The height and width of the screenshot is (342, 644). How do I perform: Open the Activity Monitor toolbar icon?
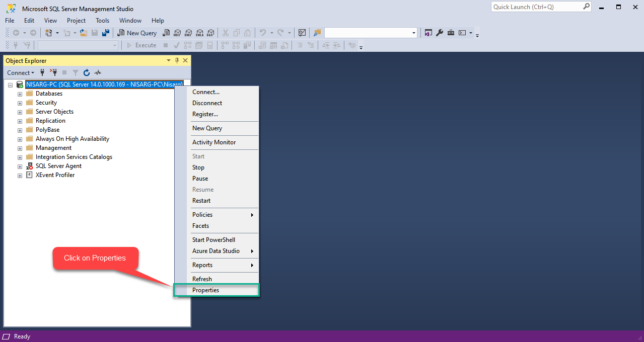pos(301,33)
